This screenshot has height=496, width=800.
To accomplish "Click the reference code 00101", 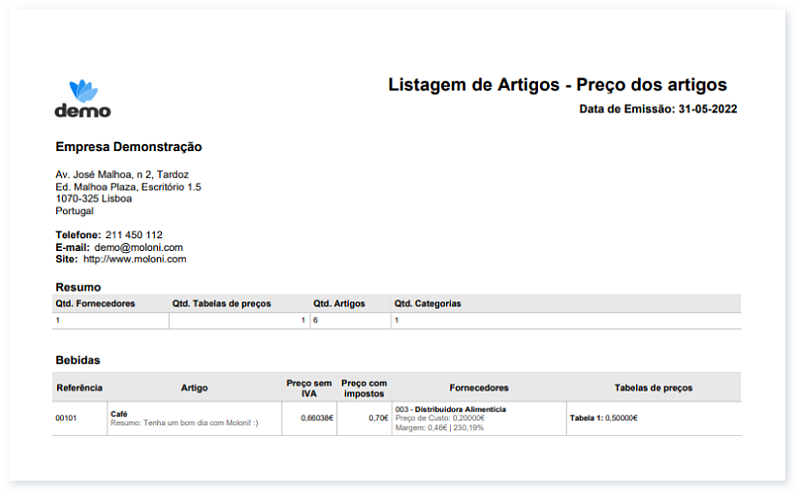I will [67, 418].
